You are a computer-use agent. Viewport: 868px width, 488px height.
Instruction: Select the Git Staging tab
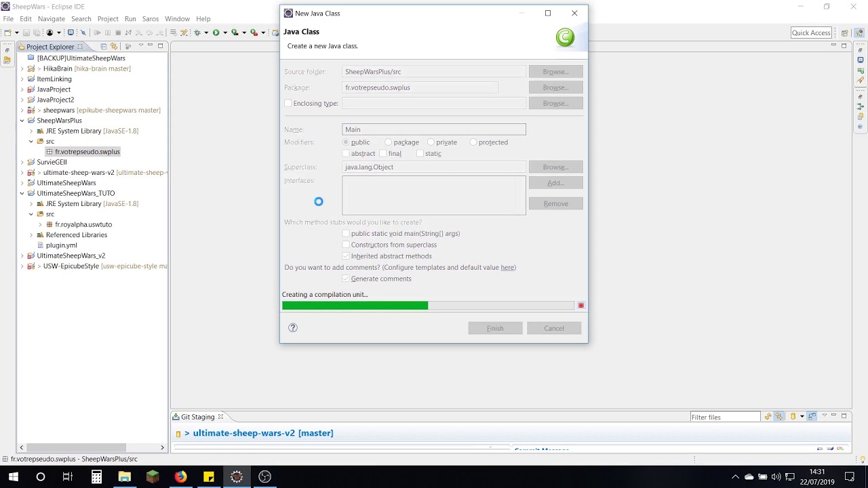pos(197,417)
